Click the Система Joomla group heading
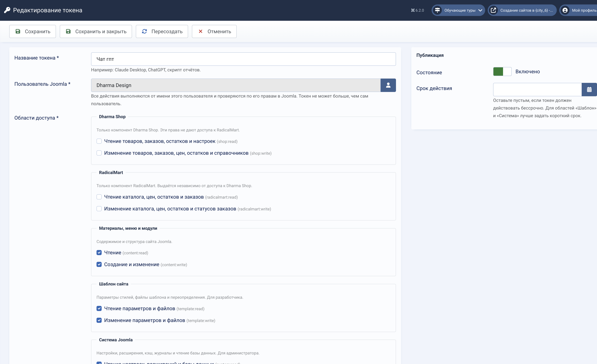This screenshot has width=597, height=364. [116, 340]
